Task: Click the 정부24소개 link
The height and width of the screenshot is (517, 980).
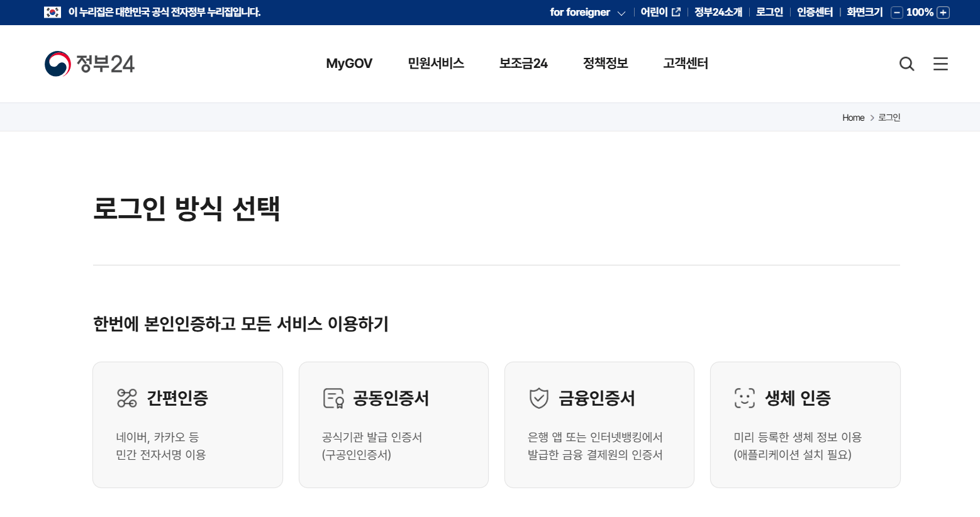Action: (718, 12)
